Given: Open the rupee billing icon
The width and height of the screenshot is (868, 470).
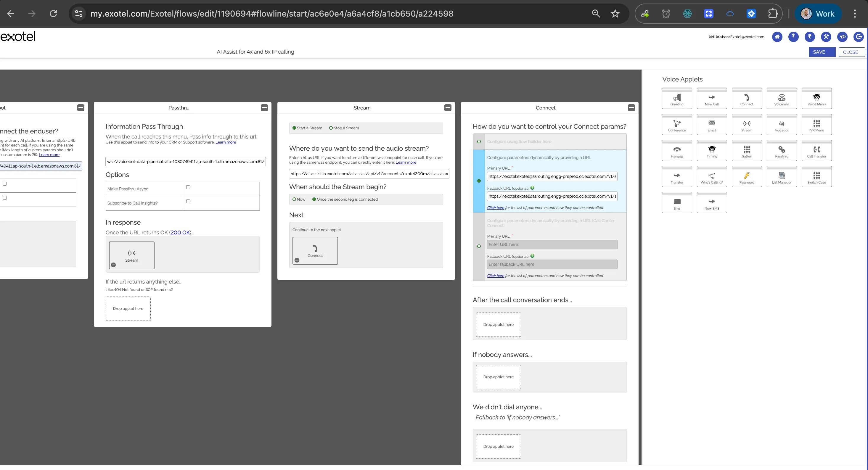Looking at the screenshot, I should click(x=810, y=37).
